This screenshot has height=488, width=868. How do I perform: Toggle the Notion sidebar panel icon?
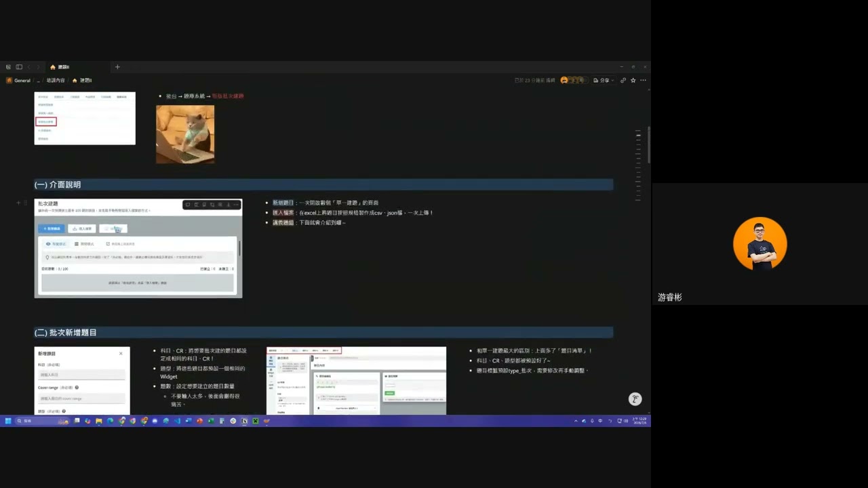point(19,67)
